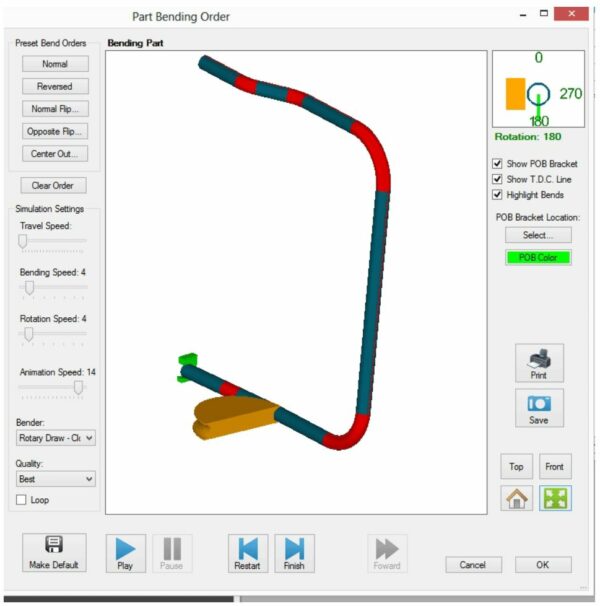
Task: Confirm with the OK button
Action: tap(543, 565)
